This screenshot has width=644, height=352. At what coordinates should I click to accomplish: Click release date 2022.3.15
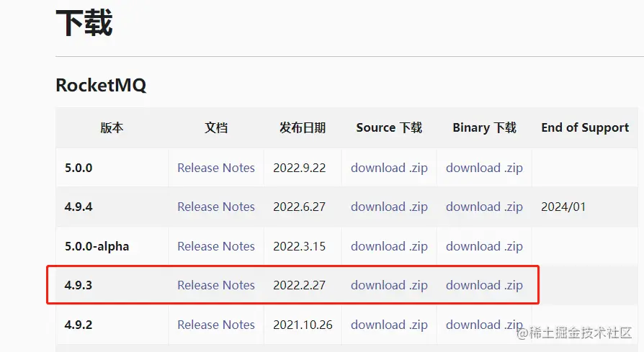click(300, 246)
